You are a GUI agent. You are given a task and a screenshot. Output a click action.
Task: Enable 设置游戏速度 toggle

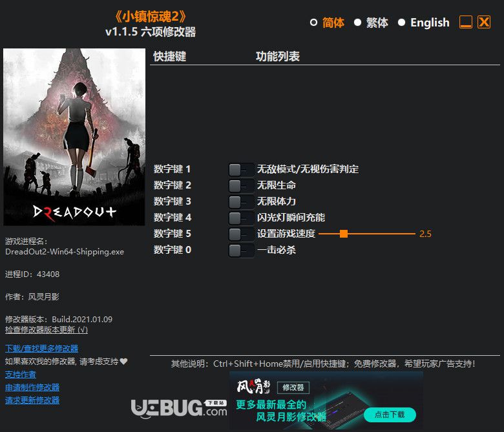(241, 234)
